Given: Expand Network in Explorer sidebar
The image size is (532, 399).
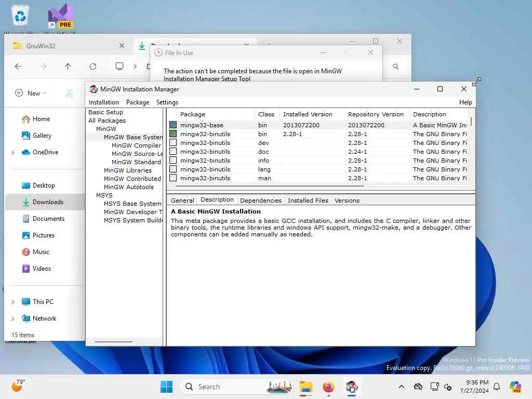Looking at the screenshot, I should [x=13, y=318].
